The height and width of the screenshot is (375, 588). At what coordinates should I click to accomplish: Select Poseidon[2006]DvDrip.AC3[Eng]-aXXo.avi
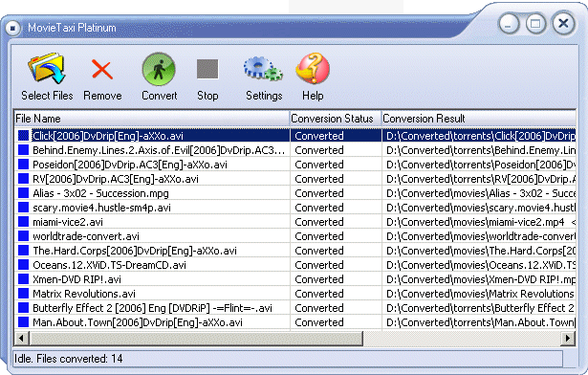click(130, 165)
